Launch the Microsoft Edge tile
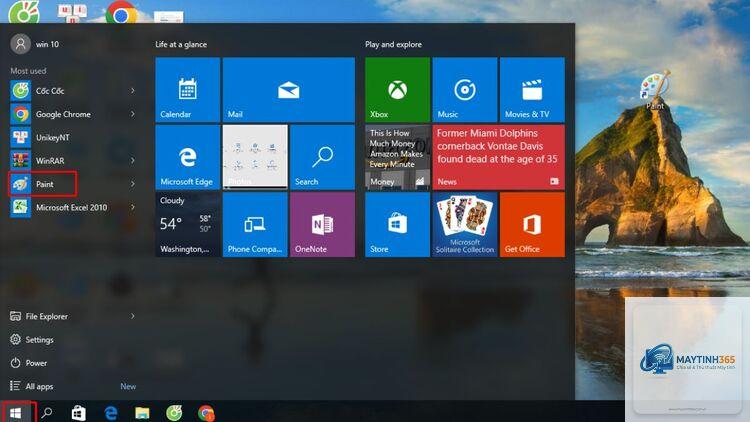The width and height of the screenshot is (750, 422). pos(188,157)
